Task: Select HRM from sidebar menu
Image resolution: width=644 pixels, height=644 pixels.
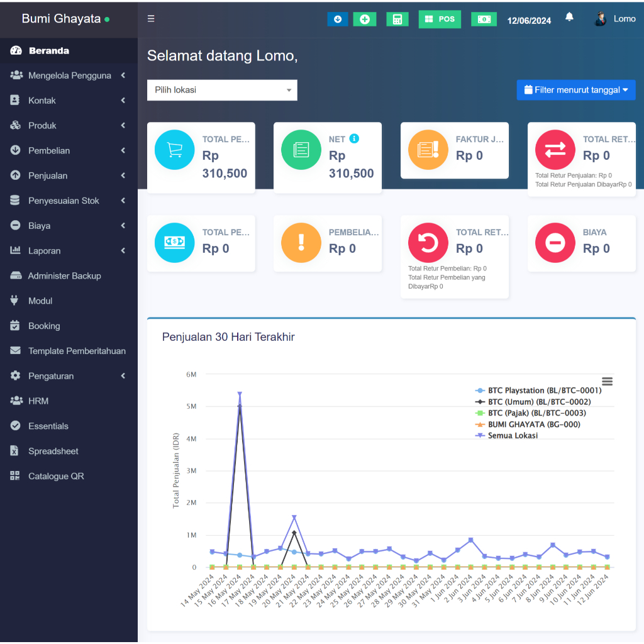Action: pos(38,401)
